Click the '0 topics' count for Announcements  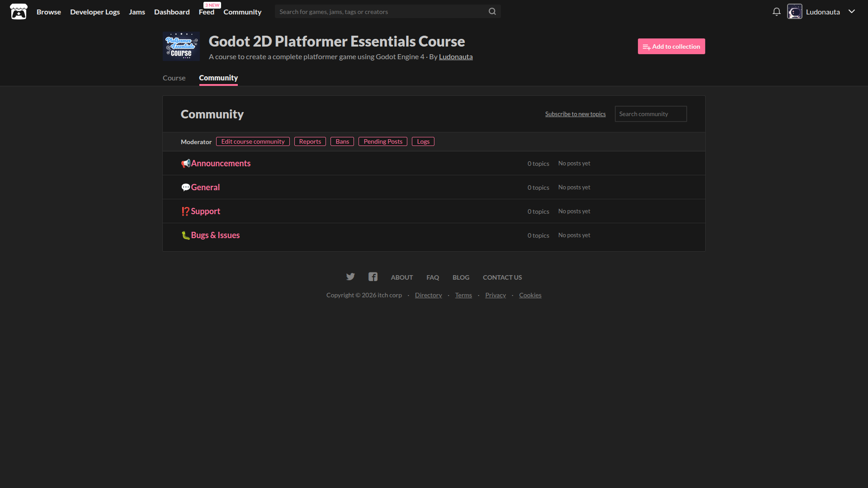pyautogui.click(x=538, y=164)
